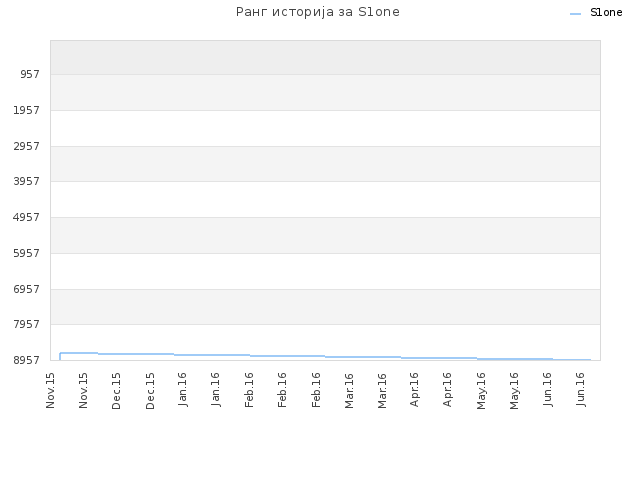The image size is (640, 480).
Task: Click the vertical spike at line start
Action: [x=60, y=356]
